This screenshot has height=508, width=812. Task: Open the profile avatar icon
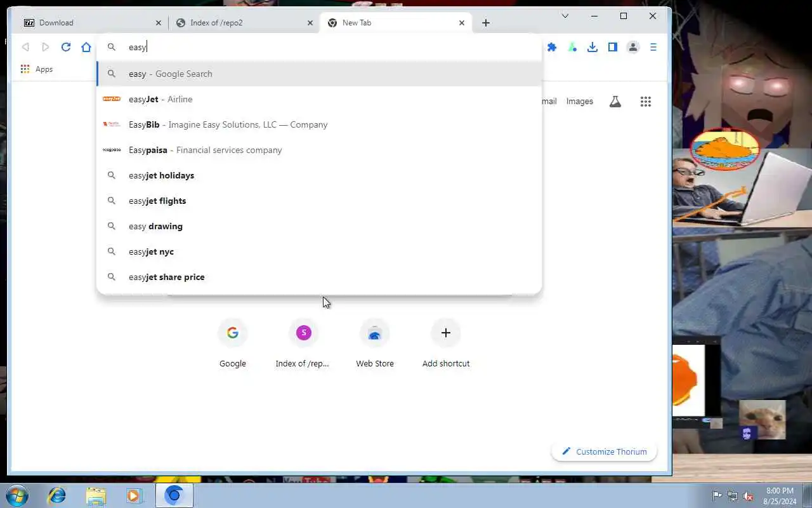[633, 47]
